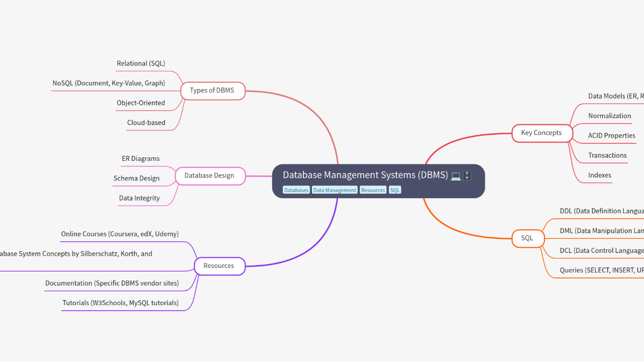Click the Indexes leaf
This screenshot has width=644, height=362.
(600, 175)
